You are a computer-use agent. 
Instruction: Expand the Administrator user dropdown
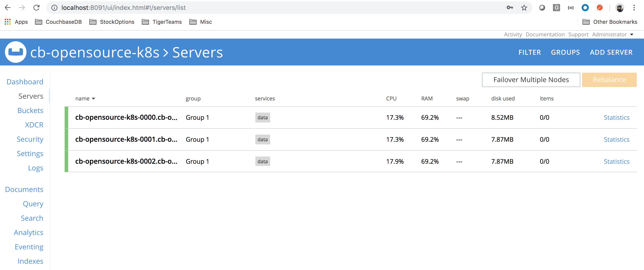pyautogui.click(x=613, y=35)
